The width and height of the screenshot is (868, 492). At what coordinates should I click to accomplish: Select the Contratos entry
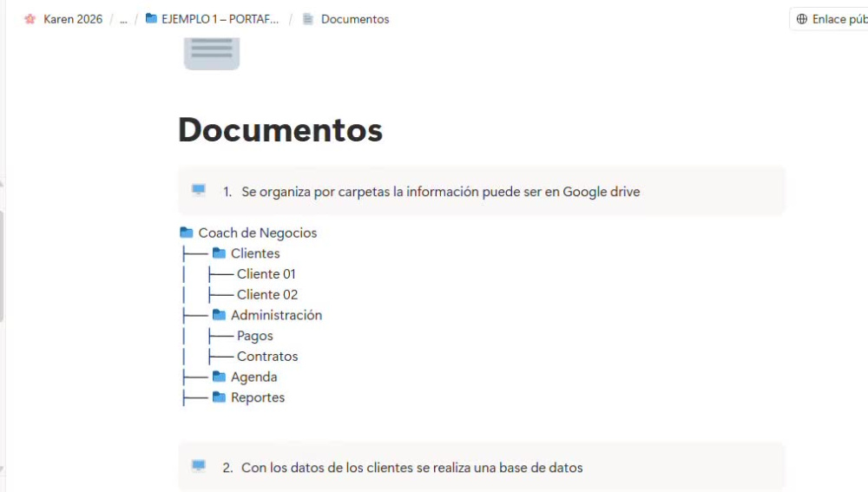(x=267, y=357)
